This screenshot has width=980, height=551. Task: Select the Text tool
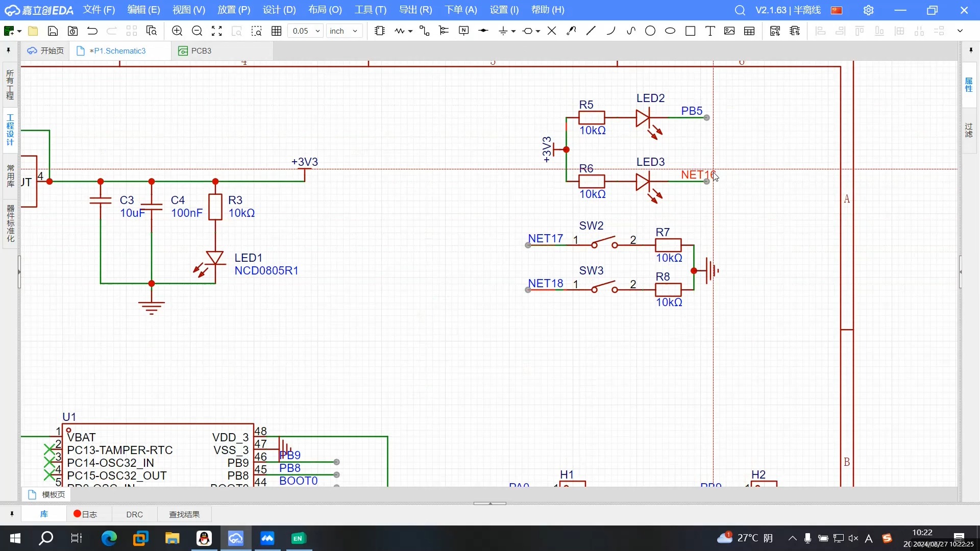pos(710,31)
